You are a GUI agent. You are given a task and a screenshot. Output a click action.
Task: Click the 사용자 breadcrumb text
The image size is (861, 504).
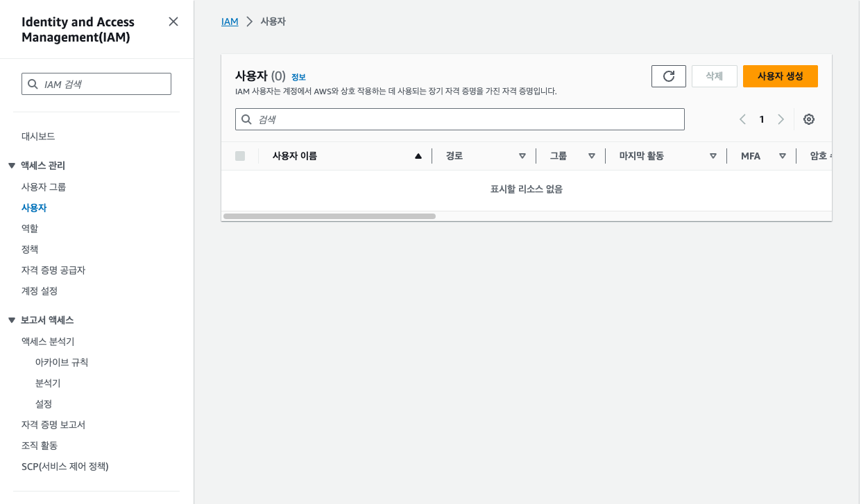click(x=273, y=21)
